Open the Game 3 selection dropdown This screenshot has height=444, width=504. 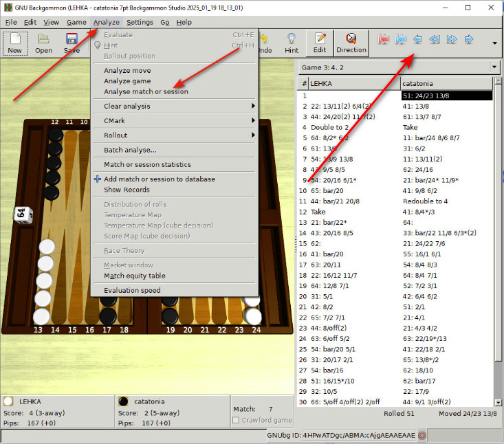(494, 67)
